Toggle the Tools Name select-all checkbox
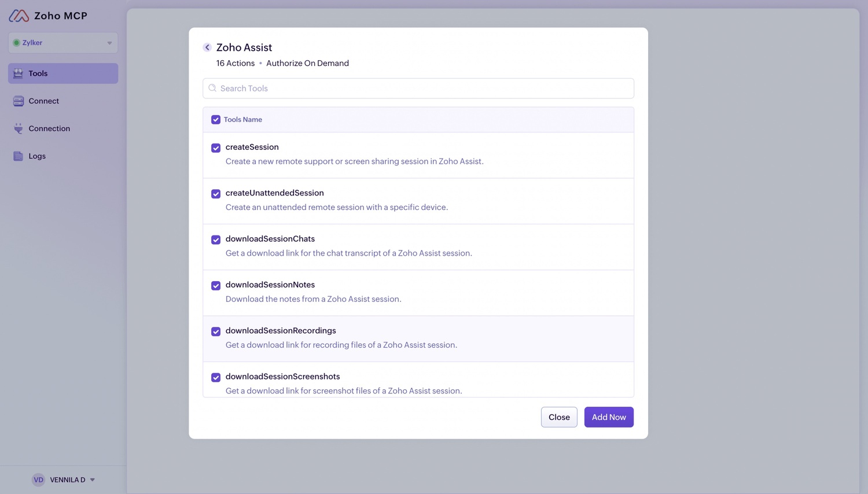Screen dimensions: 868x494 click(x=216, y=120)
